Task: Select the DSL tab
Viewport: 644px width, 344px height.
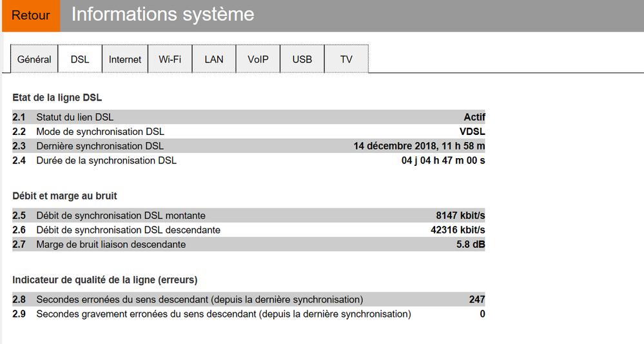Action: [80, 59]
